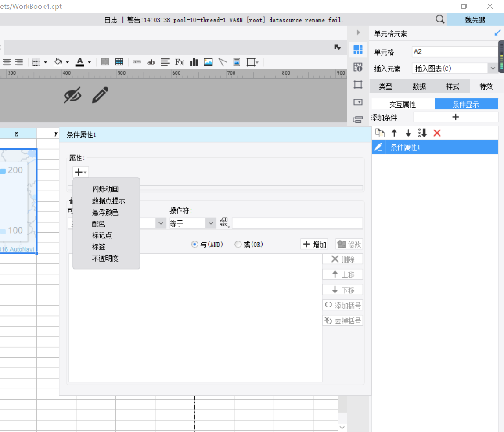This screenshot has width=504, height=432.
Task: Choose 闪烁动画 from menu
Action: tap(105, 189)
